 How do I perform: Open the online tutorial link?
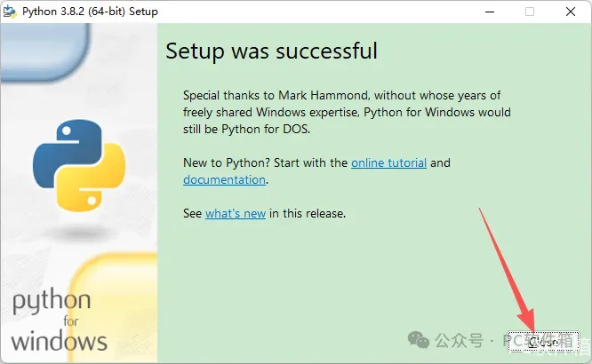pos(388,163)
